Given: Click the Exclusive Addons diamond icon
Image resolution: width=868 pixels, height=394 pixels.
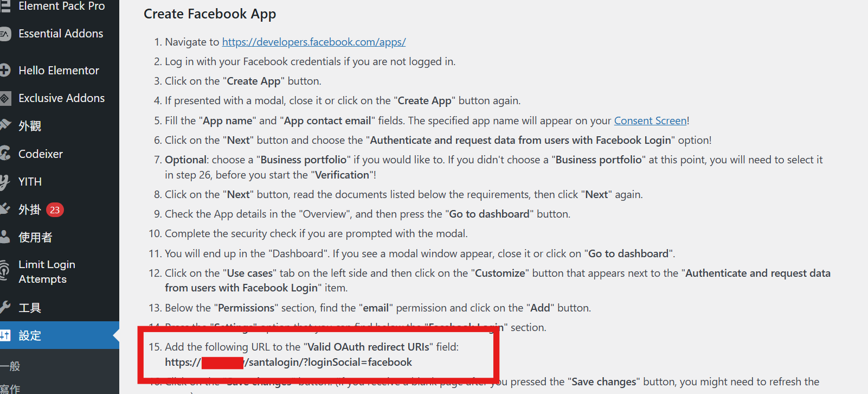Looking at the screenshot, I should (5, 98).
